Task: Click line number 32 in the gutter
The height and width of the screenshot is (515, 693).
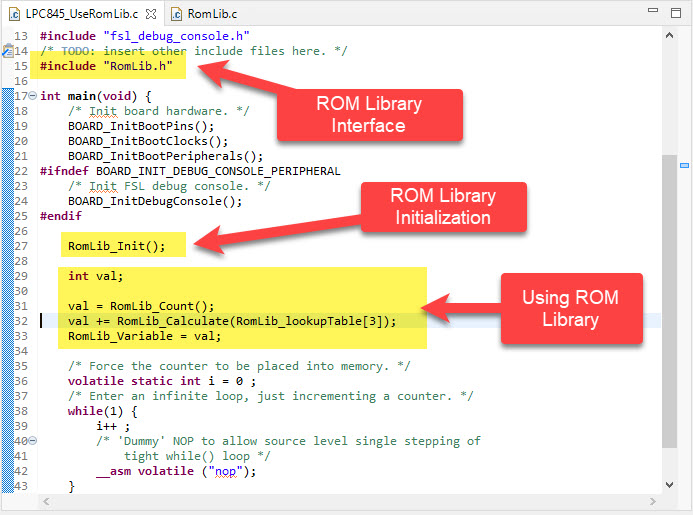Action: coord(21,321)
